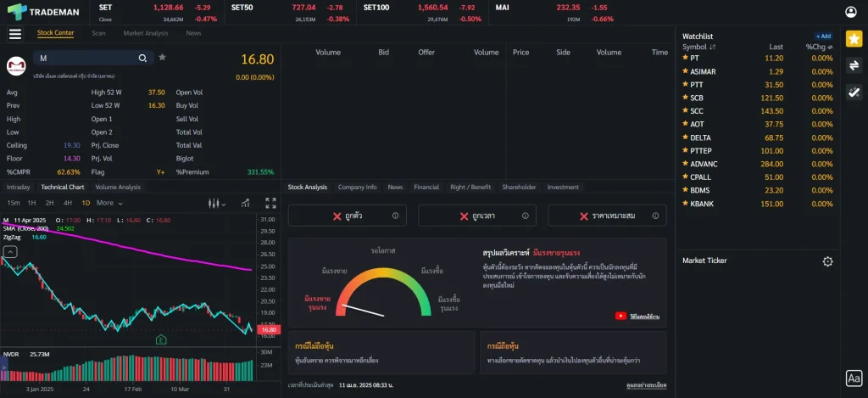
Task: Open the chart indicators icon
Action: click(245, 203)
